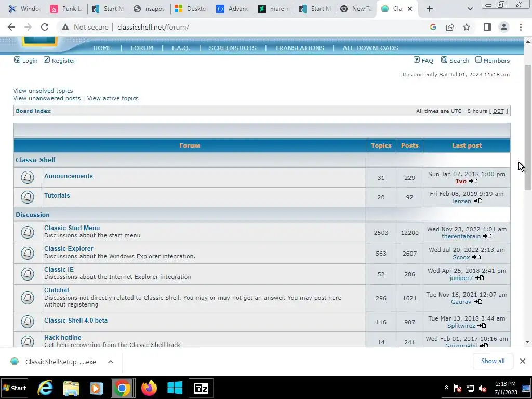Image resolution: width=532 pixels, height=399 pixels.
Task: Go back with browser back arrow
Action: (11, 27)
